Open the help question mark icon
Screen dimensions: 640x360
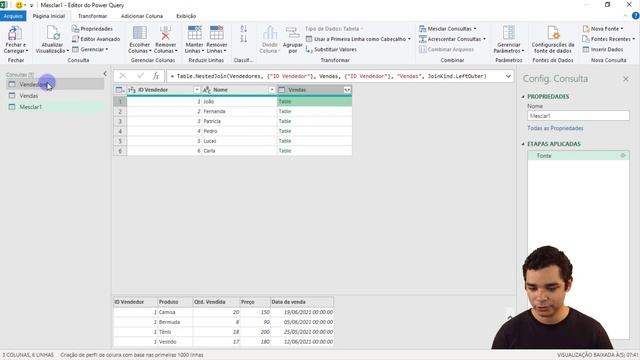pyautogui.click(x=636, y=16)
